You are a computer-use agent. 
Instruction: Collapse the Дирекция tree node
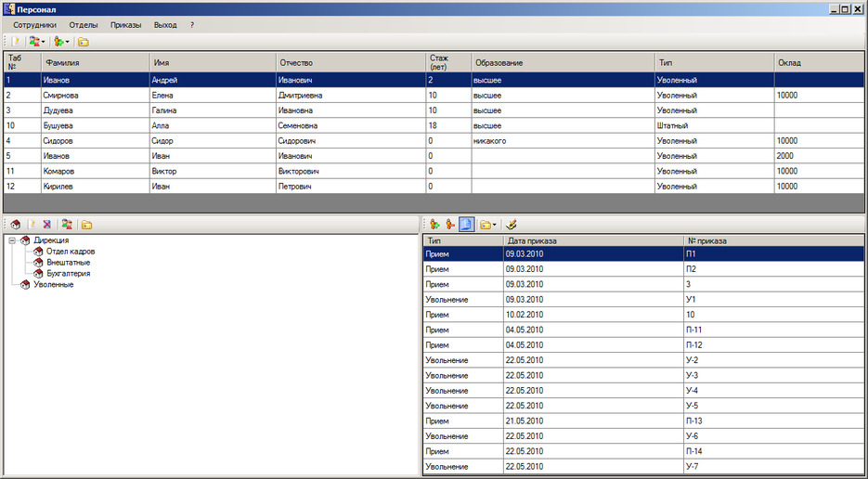click(x=12, y=240)
